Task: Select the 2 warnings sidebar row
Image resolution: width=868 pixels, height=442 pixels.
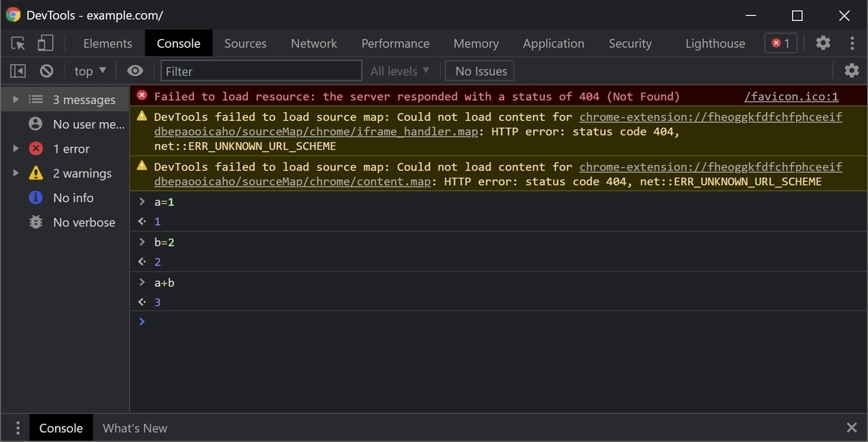Action: (65, 174)
